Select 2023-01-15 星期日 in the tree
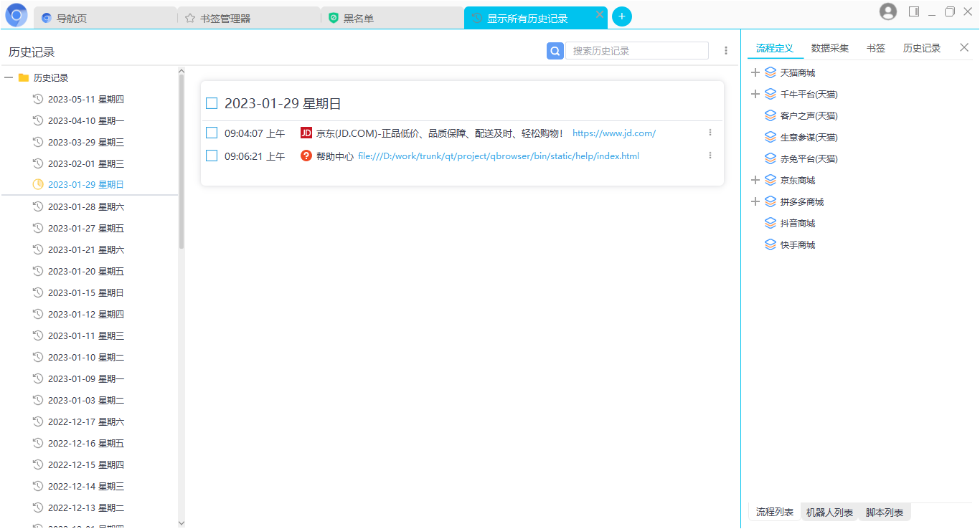 coord(86,292)
